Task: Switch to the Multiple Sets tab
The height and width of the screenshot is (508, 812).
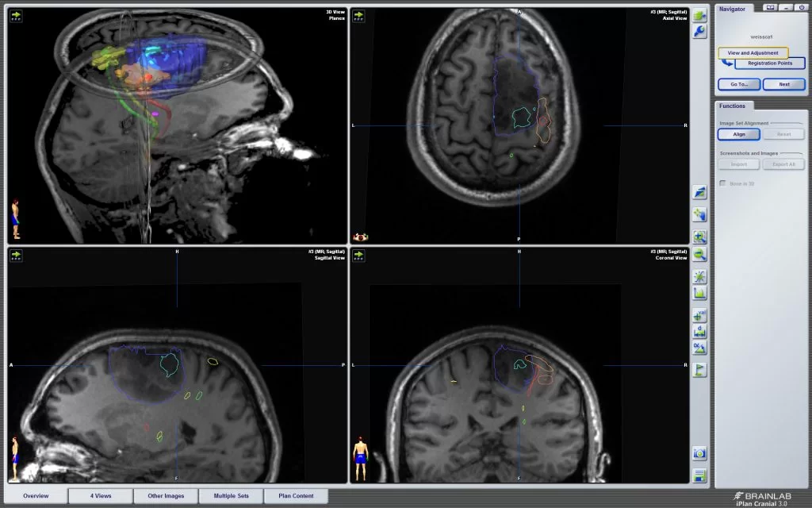Action: tap(231, 496)
